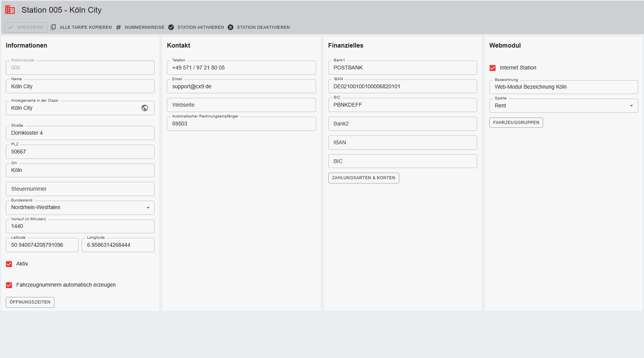This screenshot has height=358, width=644.
Task: Uncheck the Aktiv checkbox
Action: coord(9,264)
